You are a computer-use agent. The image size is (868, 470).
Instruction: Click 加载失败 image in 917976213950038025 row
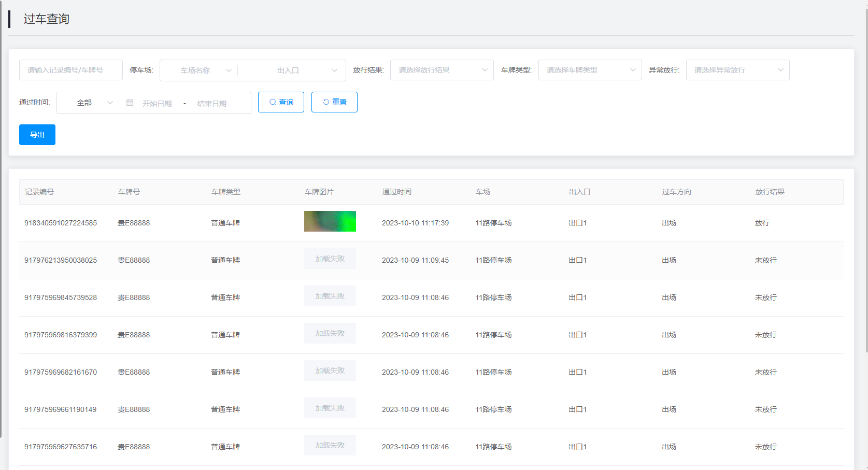[x=330, y=259]
